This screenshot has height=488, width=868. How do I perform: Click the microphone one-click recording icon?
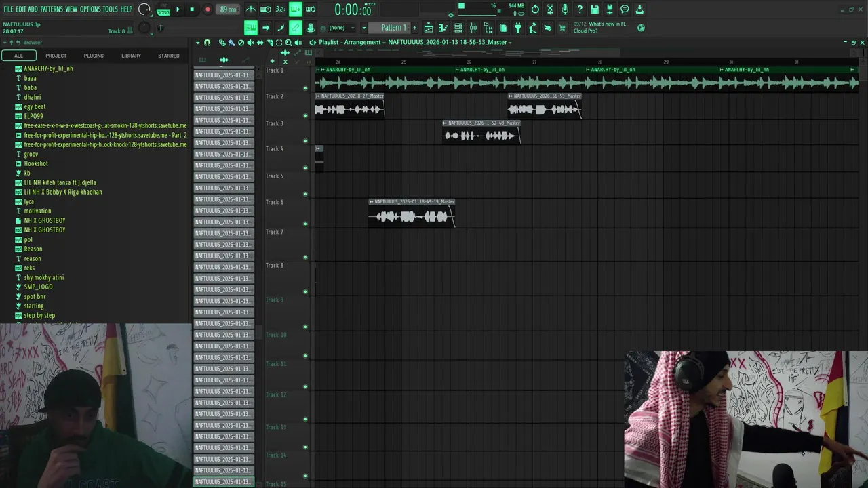pyautogui.click(x=565, y=9)
